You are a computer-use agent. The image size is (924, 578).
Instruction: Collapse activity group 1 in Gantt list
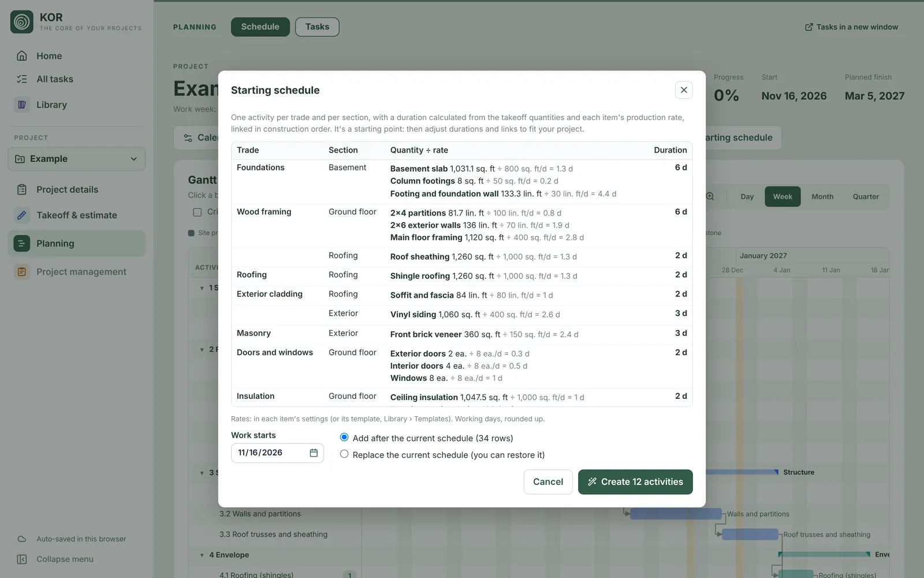point(202,288)
